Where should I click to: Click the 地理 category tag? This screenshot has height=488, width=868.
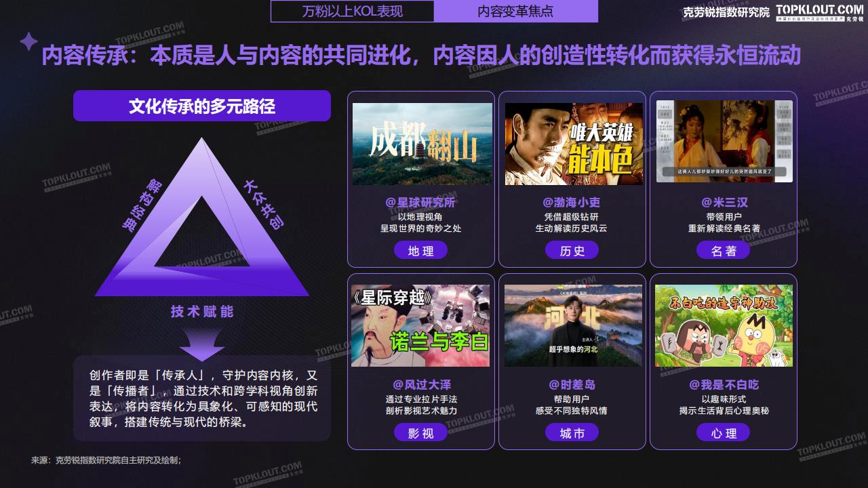(421, 250)
